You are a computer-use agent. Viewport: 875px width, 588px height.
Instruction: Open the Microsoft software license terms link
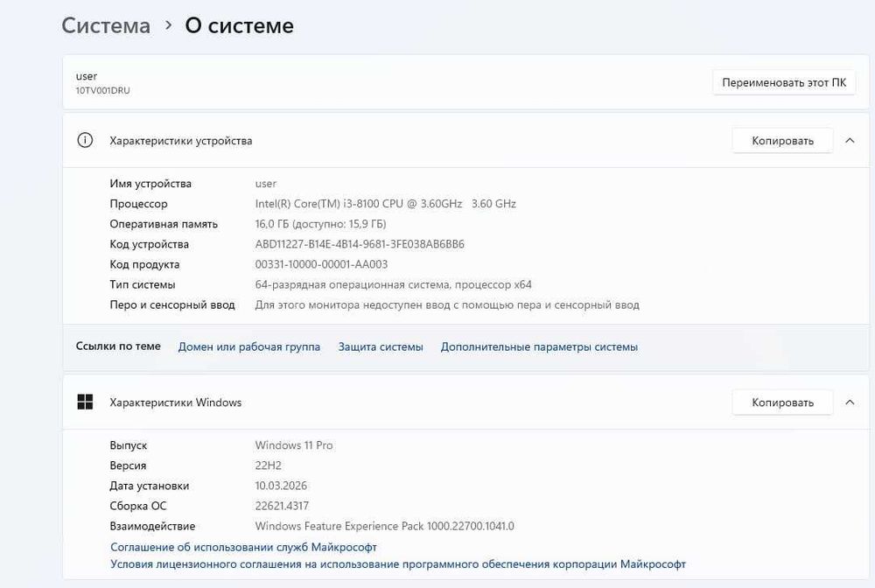point(398,564)
